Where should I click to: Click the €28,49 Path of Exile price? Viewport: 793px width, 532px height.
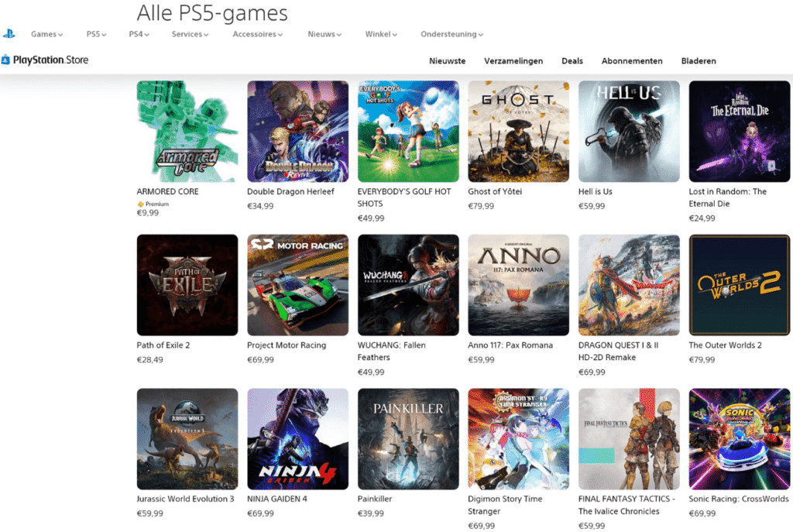coord(150,359)
